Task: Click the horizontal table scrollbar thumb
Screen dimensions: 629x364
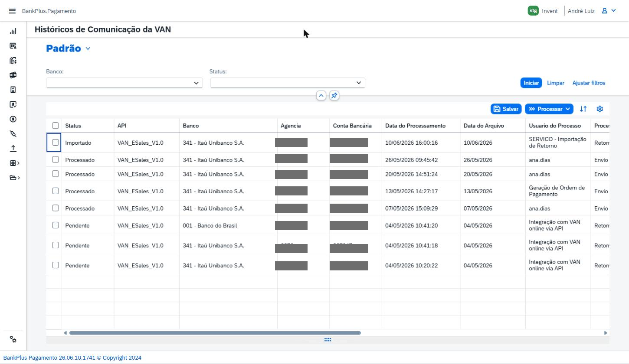Action: pos(215,333)
